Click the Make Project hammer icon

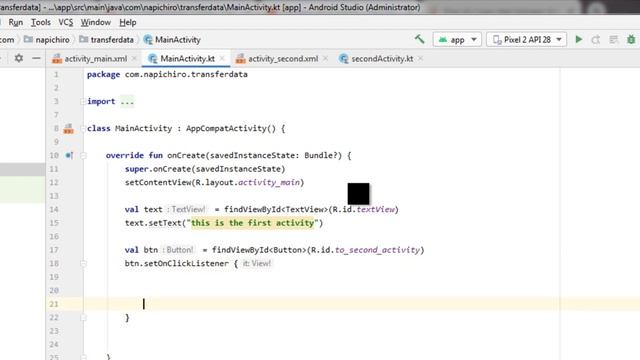coord(419,39)
